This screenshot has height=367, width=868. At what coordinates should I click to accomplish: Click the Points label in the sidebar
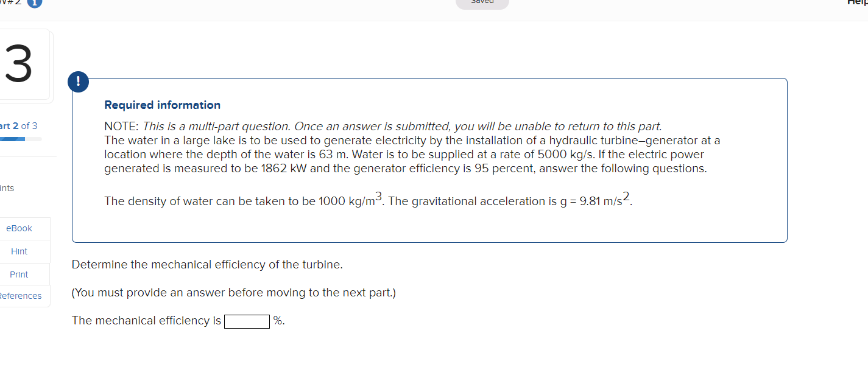[x=7, y=188]
